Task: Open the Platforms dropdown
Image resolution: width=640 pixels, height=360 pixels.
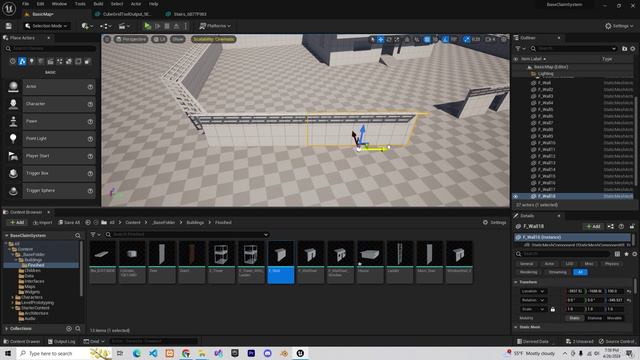Action: pyautogui.click(x=215, y=26)
